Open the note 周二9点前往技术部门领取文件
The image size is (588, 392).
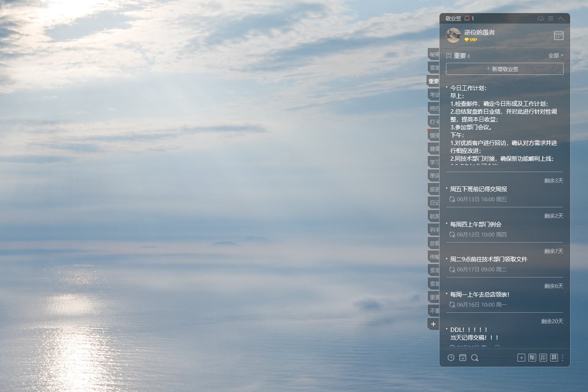click(x=489, y=259)
